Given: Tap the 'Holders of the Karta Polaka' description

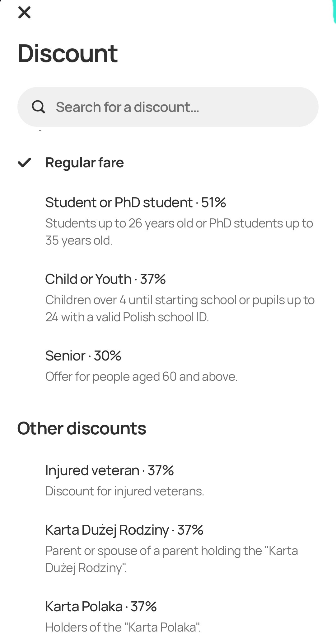Looking at the screenshot, I should (123, 627).
